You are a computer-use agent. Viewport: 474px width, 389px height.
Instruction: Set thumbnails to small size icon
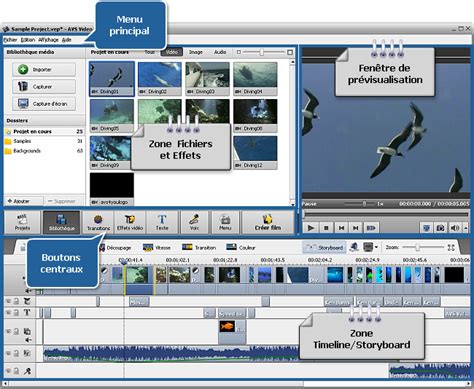pyautogui.click(x=239, y=52)
